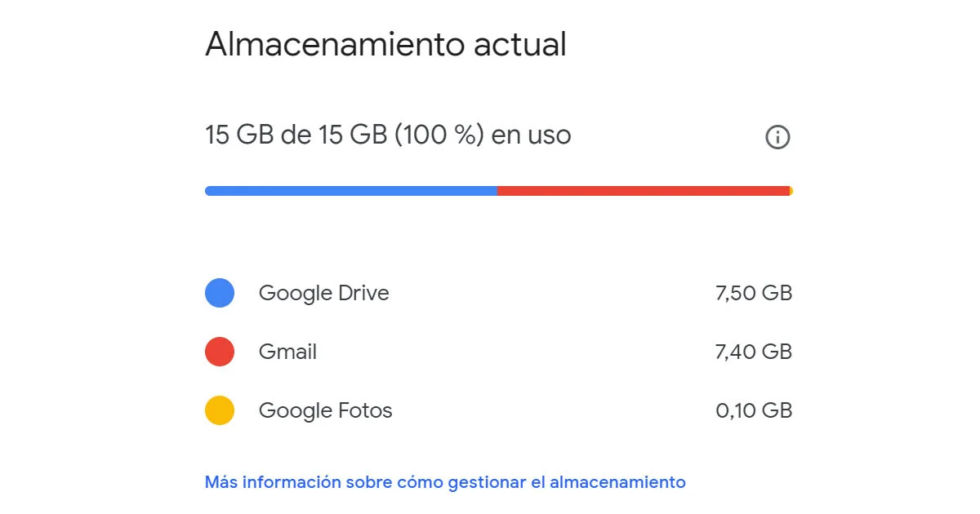Click the '15 GB de 15 GB' usage text
Viewport: 980px width, 514px height.
[x=388, y=135]
